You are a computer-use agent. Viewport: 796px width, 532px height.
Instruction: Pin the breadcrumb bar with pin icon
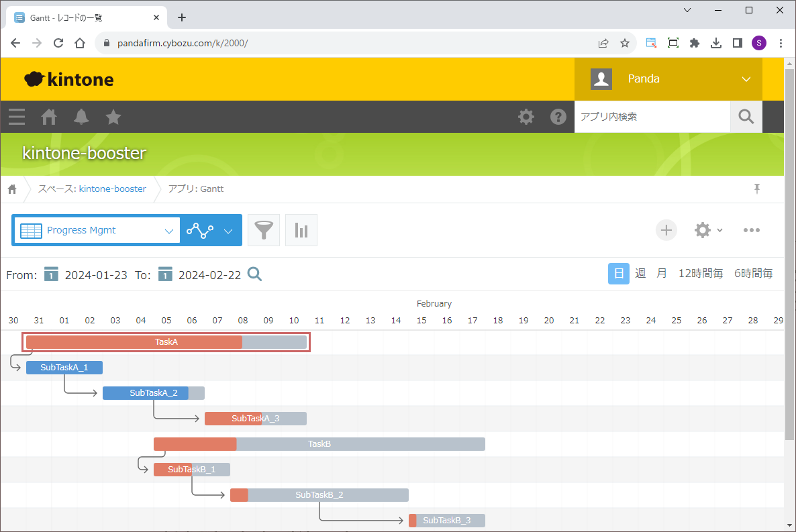757,189
